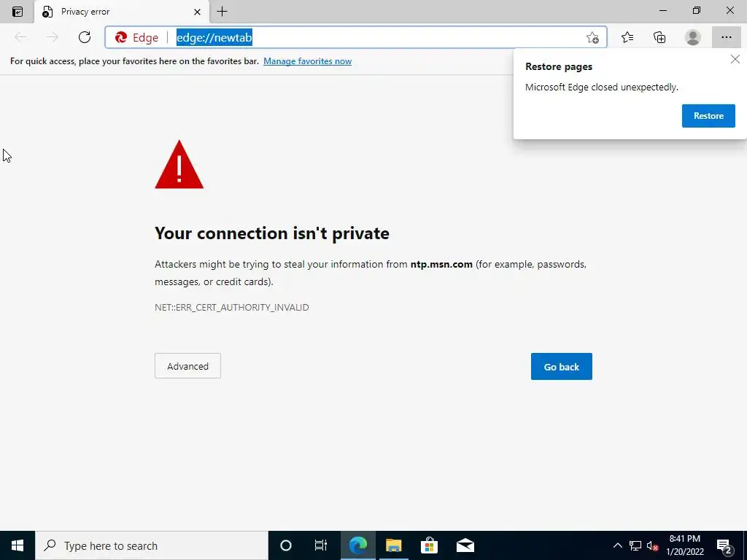Click the ntp.msn.com domain text
Image resolution: width=747 pixels, height=560 pixels.
click(x=441, y=264)
